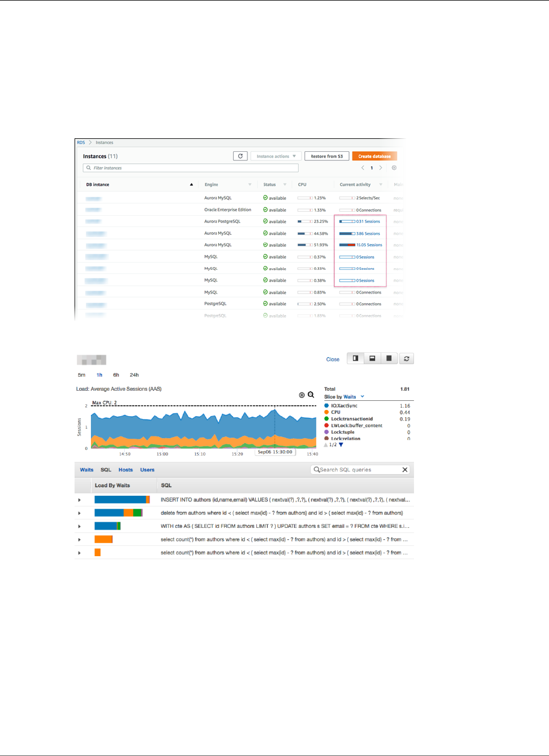The image size is (549, 756).
Task: Open the Instance actions dropdown
Action: (276, 156)
